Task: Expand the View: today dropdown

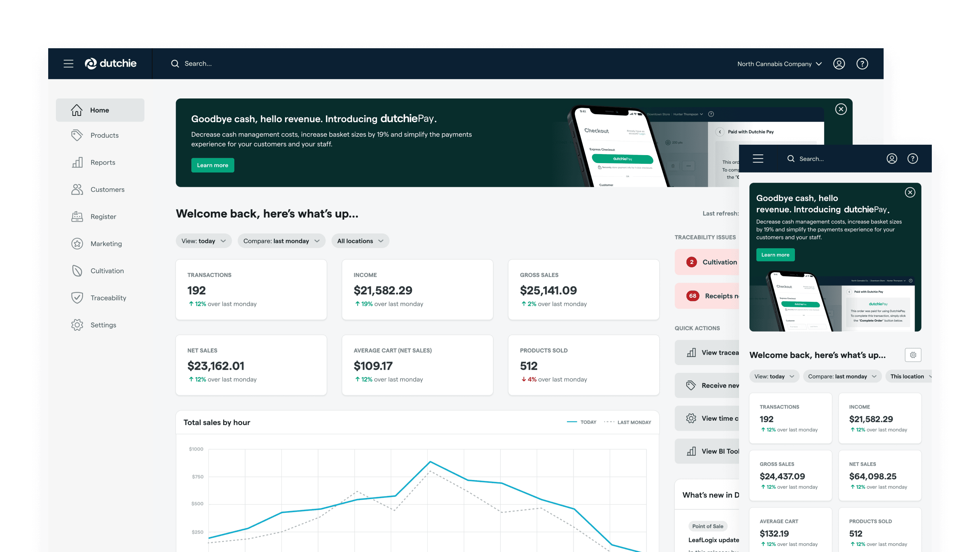Action: point(203,241)
